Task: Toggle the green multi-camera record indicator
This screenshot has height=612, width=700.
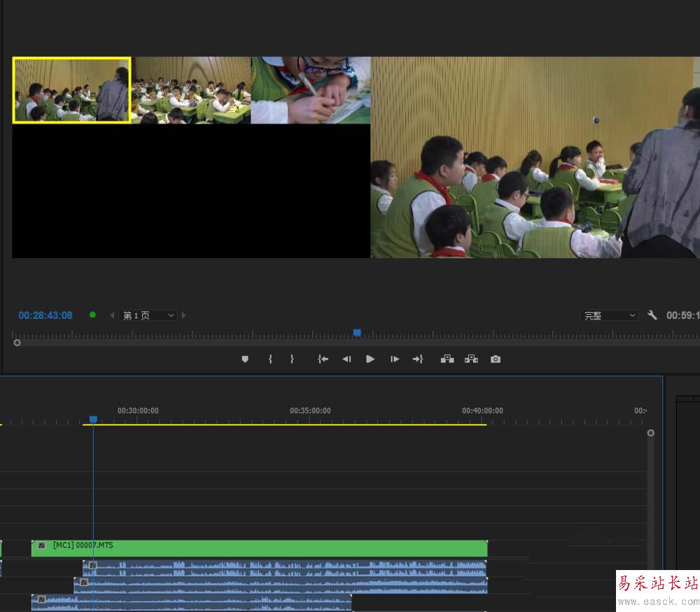Action: point(92,315)
